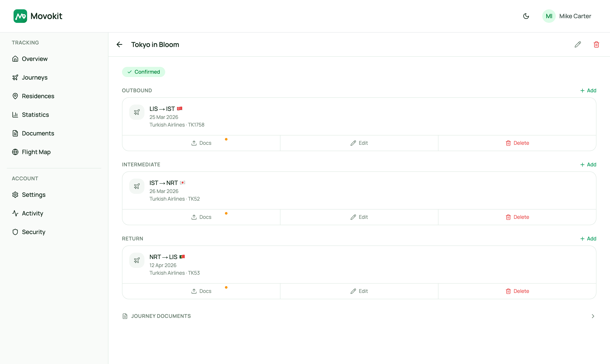Toggle dark mode moon icon

(x=526, y=16)
